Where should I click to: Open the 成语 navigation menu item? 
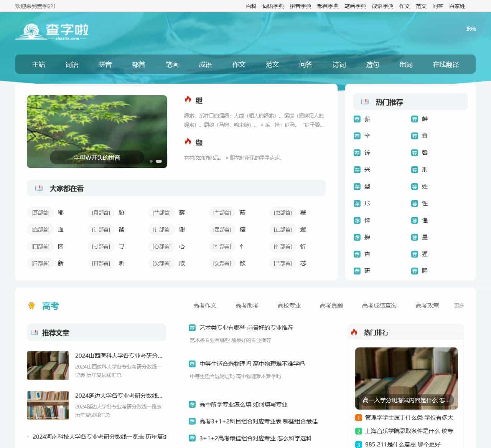tap(205, 64)
